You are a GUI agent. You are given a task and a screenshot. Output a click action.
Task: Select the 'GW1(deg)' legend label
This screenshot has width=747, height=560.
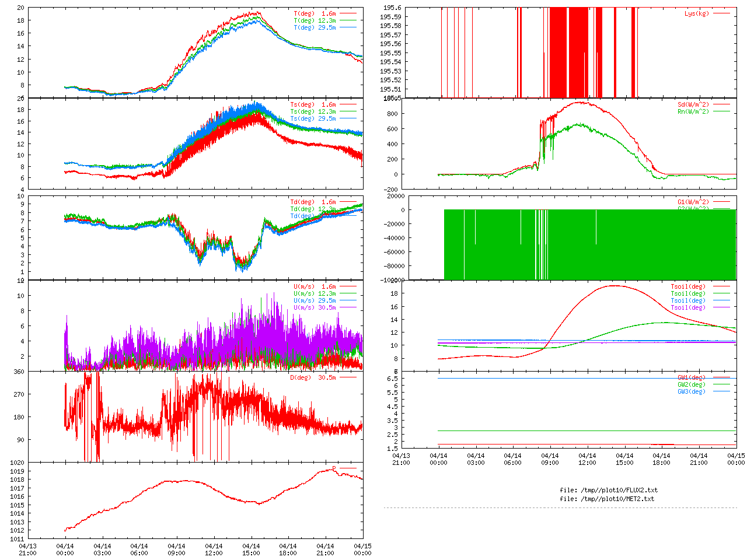tap(692, 378)
